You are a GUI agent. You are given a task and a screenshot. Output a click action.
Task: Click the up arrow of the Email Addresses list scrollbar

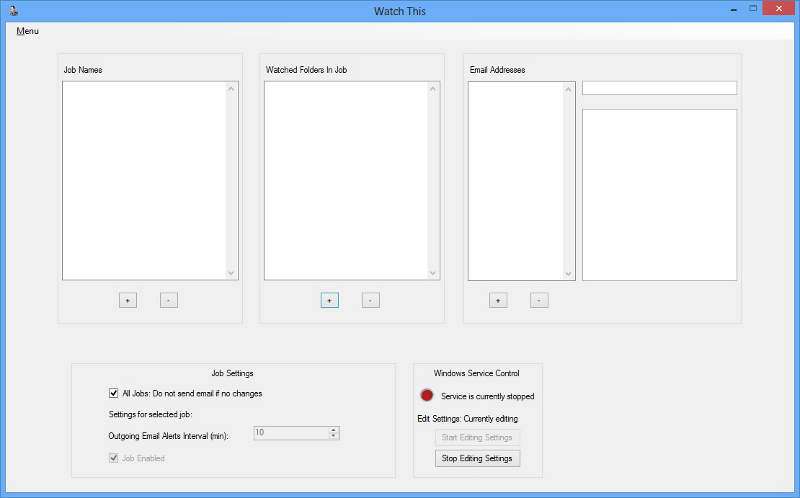tap(568, 89)
